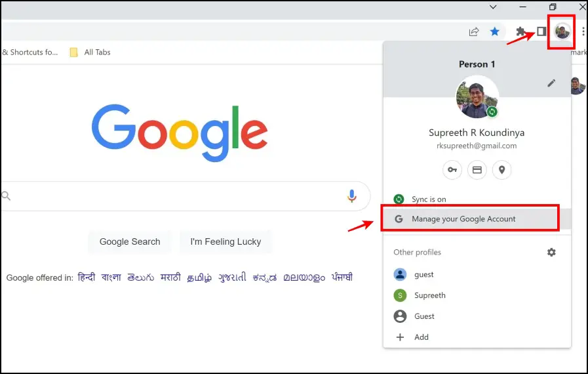Open Addresses location pin icon

coord(501,170)
